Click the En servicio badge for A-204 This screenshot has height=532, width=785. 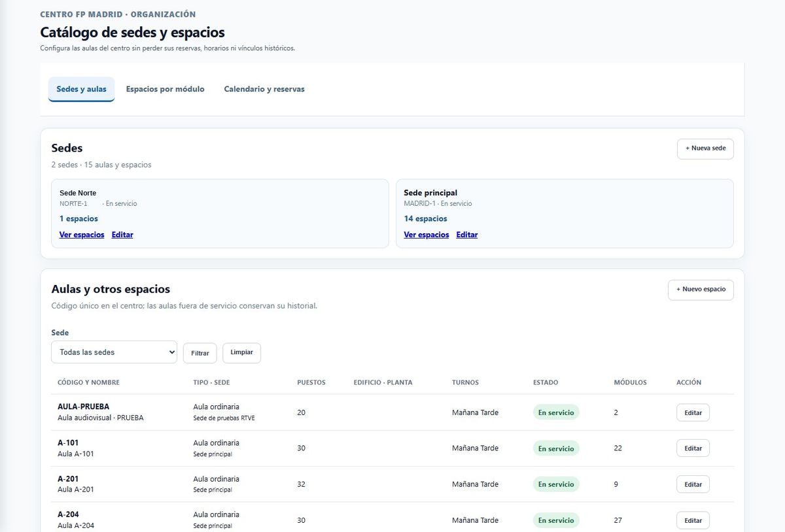click(x=556, y=520)
